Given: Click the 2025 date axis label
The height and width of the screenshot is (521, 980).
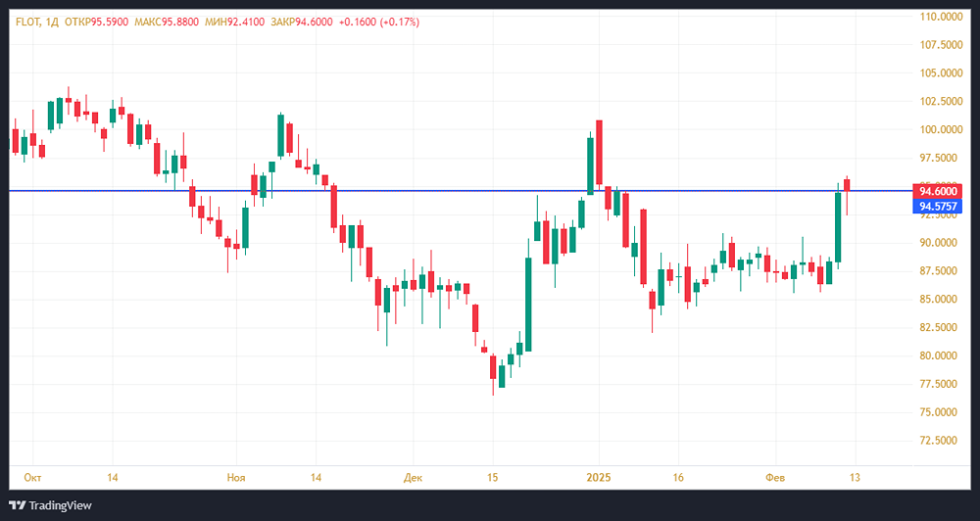Looking at the screenshot, I should 599,478.
